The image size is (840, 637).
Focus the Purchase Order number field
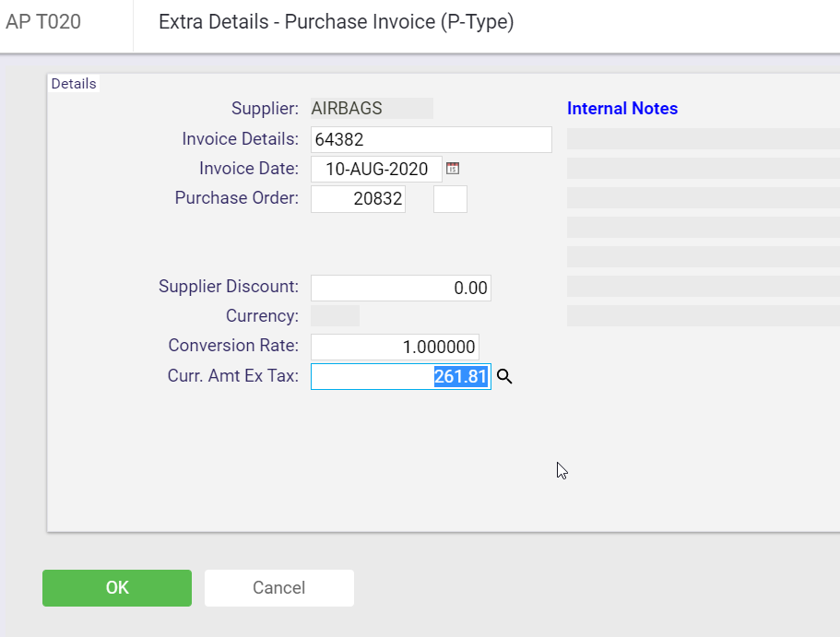click(x=358, y=199)
